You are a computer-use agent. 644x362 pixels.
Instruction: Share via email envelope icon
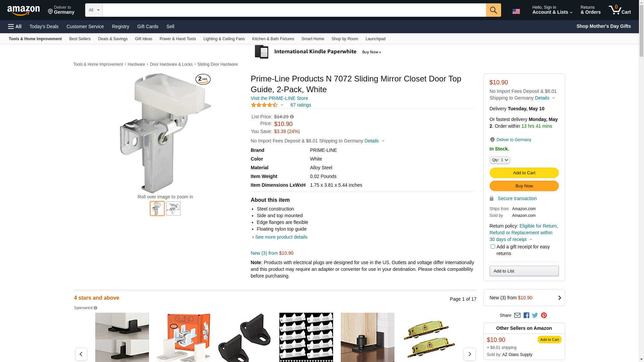coord(517,315)
